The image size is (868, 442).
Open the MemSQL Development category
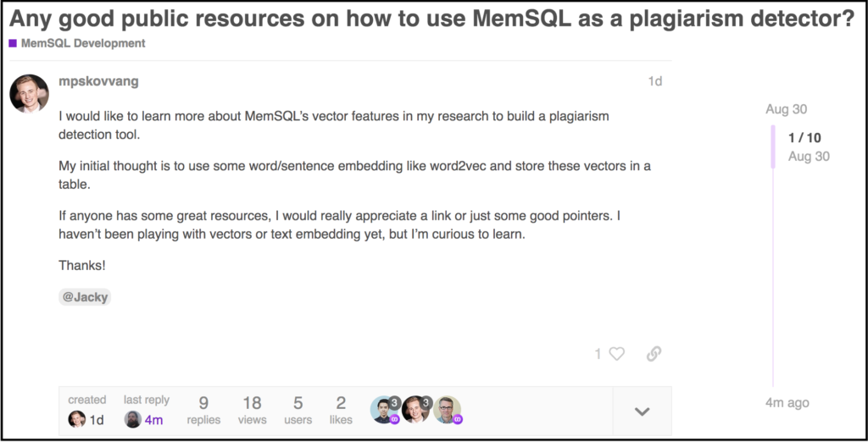[x=83, y=43]
